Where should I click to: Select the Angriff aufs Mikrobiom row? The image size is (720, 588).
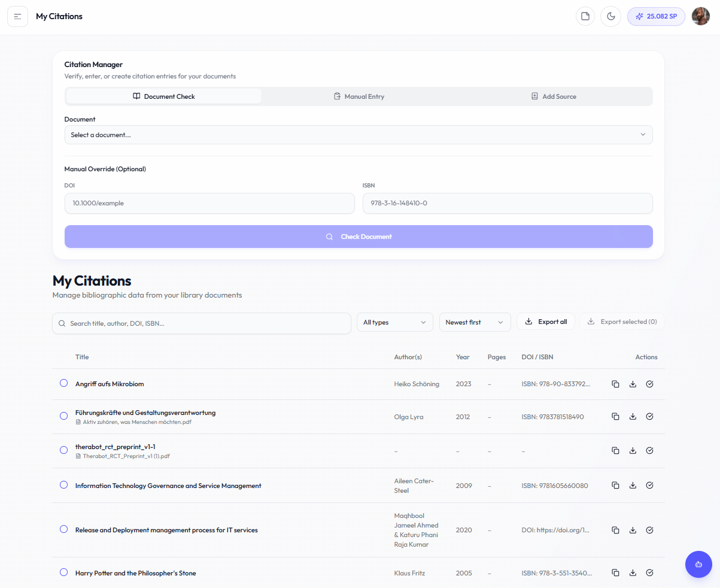pyautogui.click(x=64, y=383)
